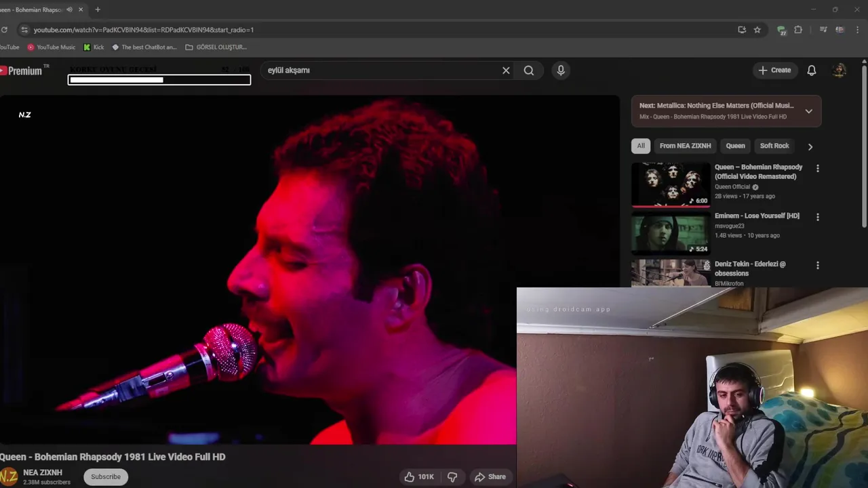
Task: Select the Queen filter chip
Action: (x=735, y=146)
